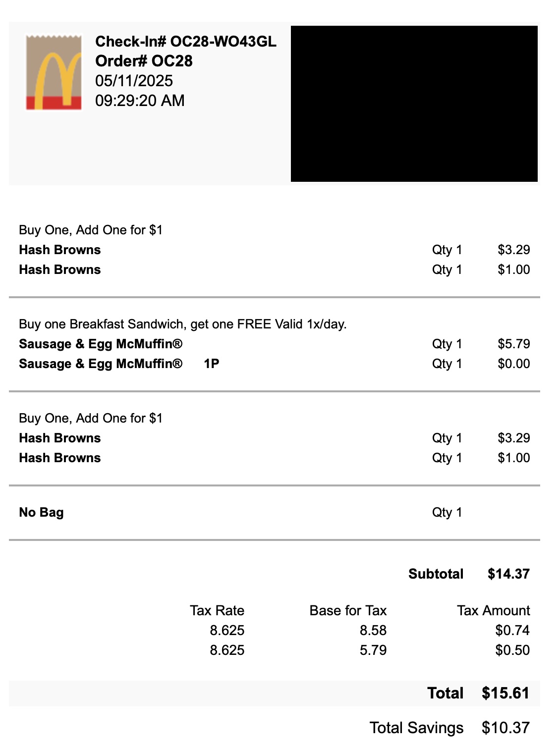Click the Total Savings amount $10.37
560x749 pixels.
[505, 728]
